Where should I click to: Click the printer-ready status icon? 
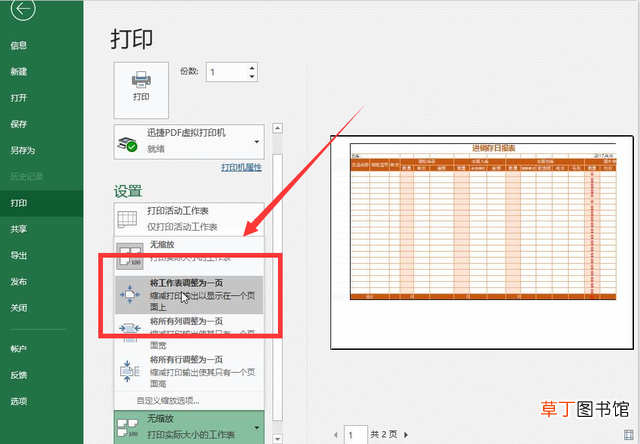pyautogui.click(x=127, y=144)
